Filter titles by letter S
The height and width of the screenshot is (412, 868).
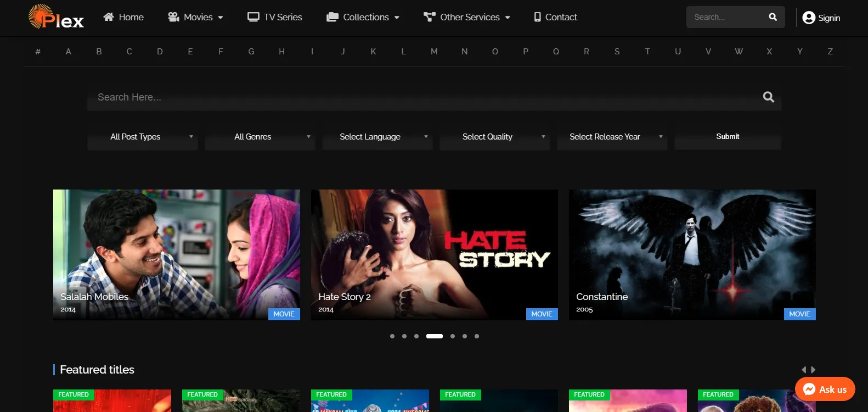click(617, 52)
